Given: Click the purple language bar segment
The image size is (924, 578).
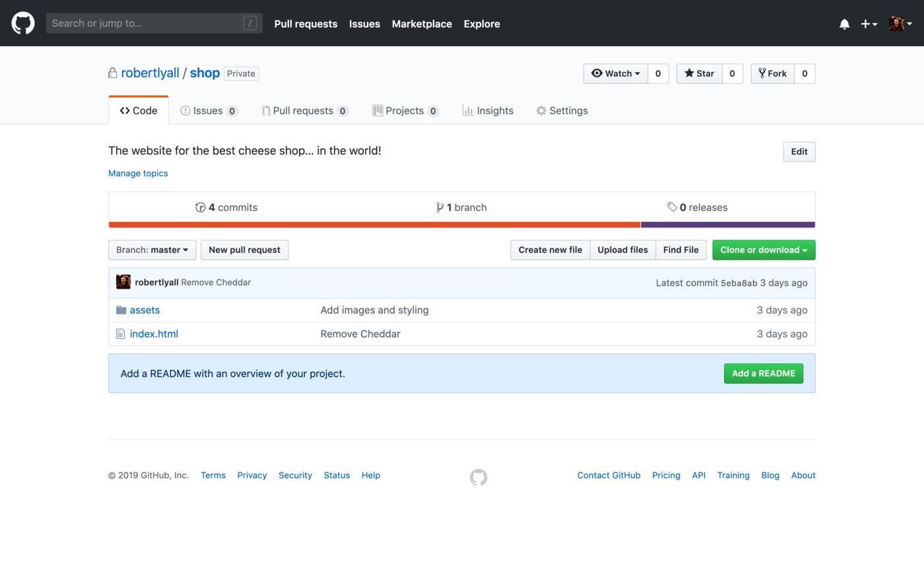Looking at the screenshot, I should (728, 225).
